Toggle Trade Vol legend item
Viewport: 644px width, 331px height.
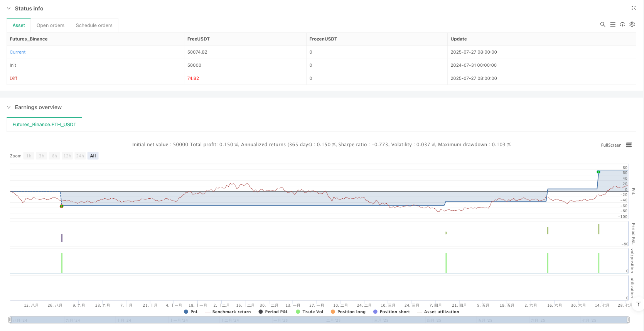pyautogui.click(x=309, y=312)
